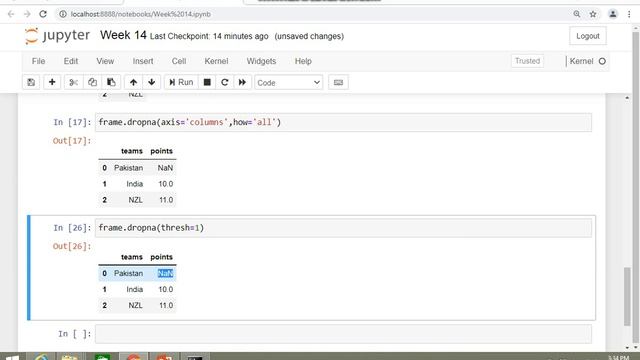Restart kernel and run all cells icon
640x360 pixels.
click(x=242, y=82)
